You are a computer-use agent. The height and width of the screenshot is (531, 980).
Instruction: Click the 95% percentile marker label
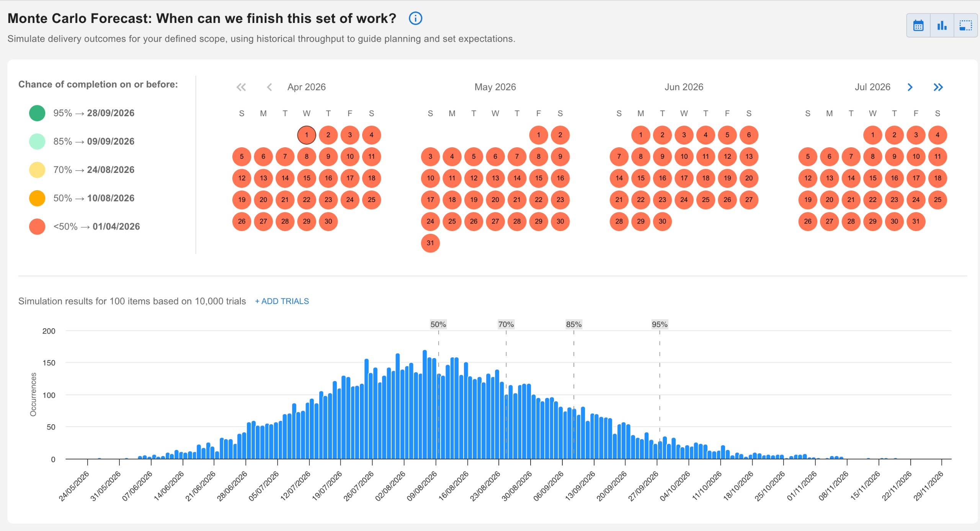point(659,324)
